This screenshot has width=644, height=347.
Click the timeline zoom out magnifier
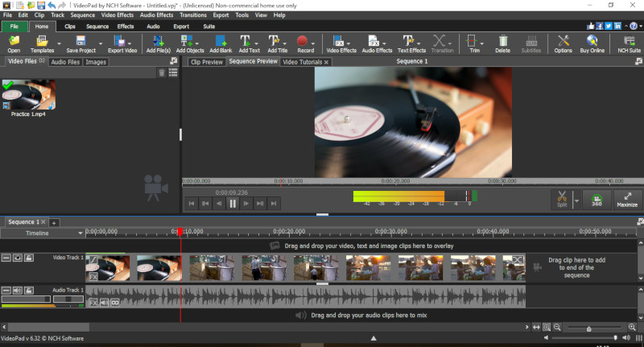(557, 328)
